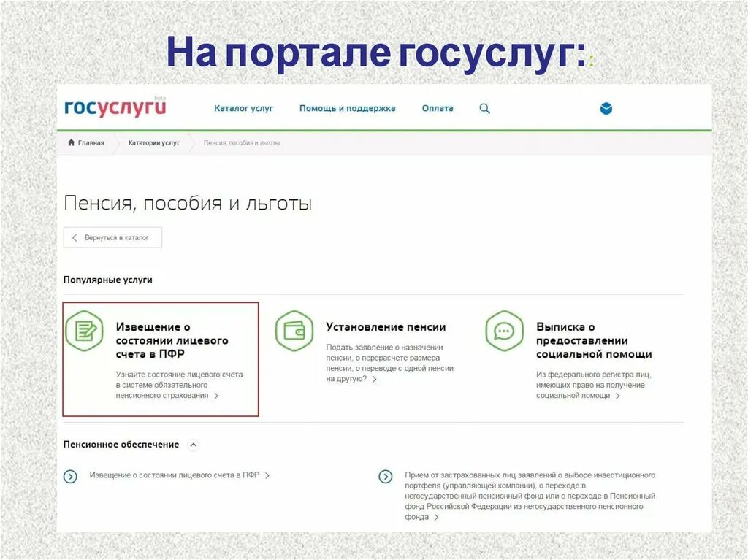Click Из федерального регистра лиц description
Viewport: 748px width, 560px height.
click(x=593, y=385)
